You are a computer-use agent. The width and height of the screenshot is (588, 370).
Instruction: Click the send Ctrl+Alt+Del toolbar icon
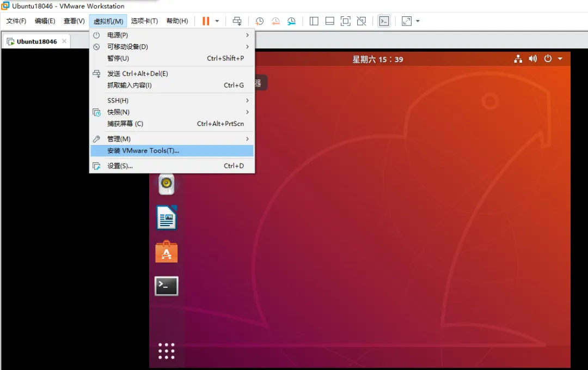(x=237, y=21)
